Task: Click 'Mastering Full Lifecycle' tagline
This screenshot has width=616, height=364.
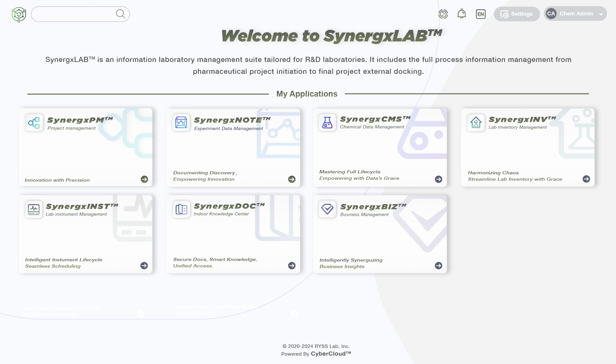Action: [x=350, y=172]
